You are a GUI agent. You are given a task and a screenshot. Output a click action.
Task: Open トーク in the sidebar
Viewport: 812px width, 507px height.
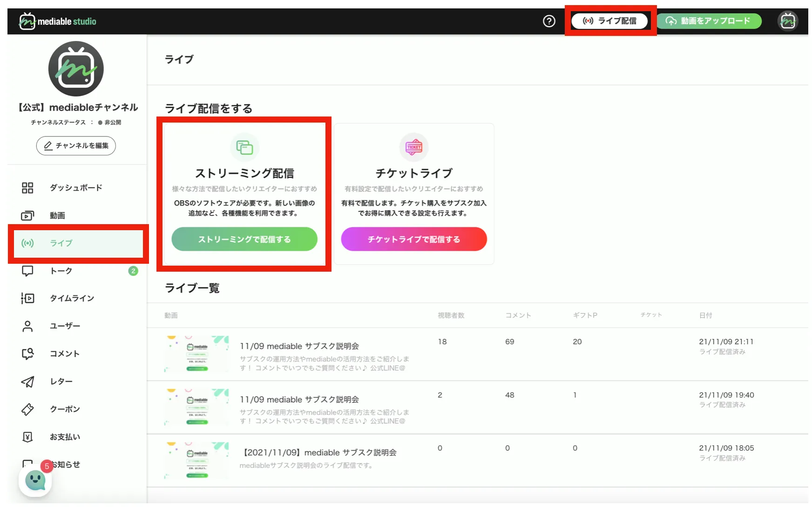[x=61, y=271]
